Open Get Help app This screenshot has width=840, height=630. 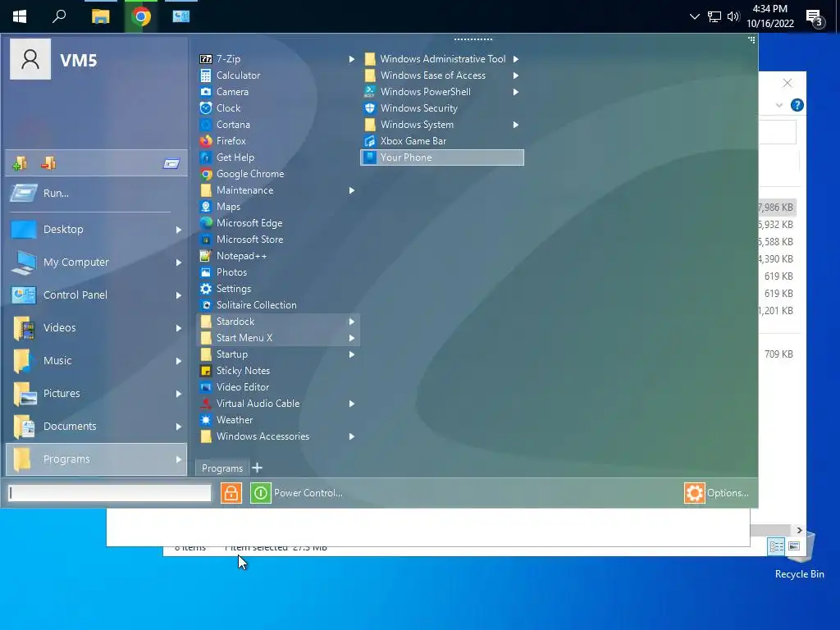click(277, 157)
